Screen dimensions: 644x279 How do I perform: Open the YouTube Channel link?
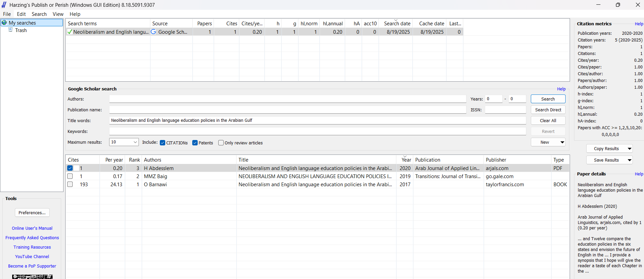(32, 257)
